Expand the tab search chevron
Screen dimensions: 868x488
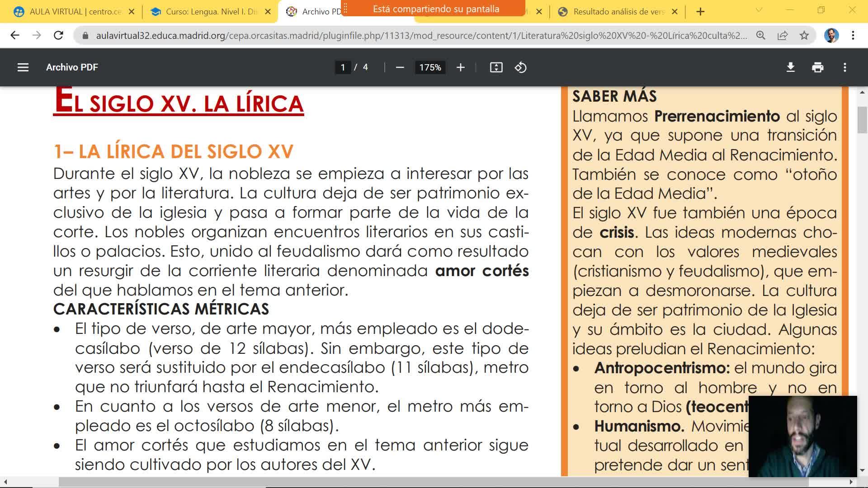(759, 10)
